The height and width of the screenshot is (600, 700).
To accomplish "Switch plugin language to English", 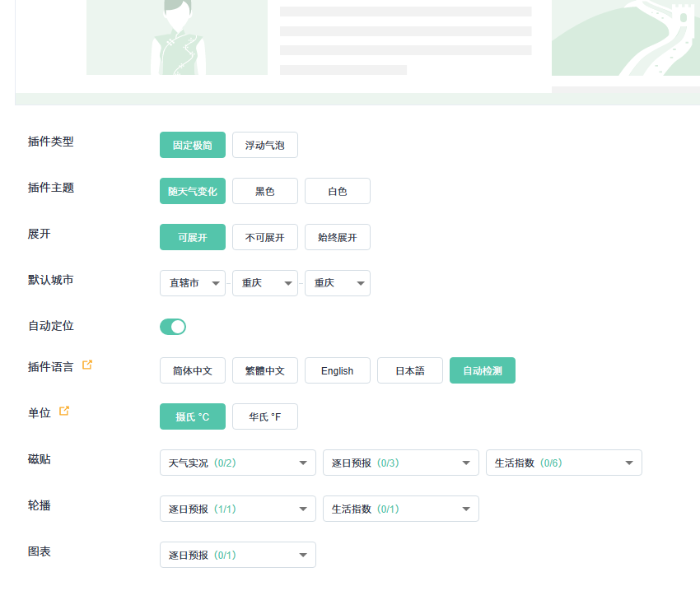I will [338, 370].
